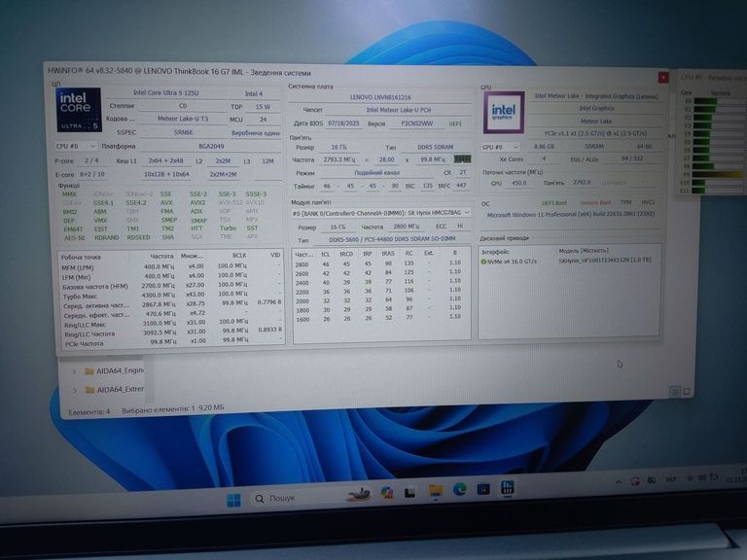
Task: Click the TDP value 15 W
Action: 263,107
